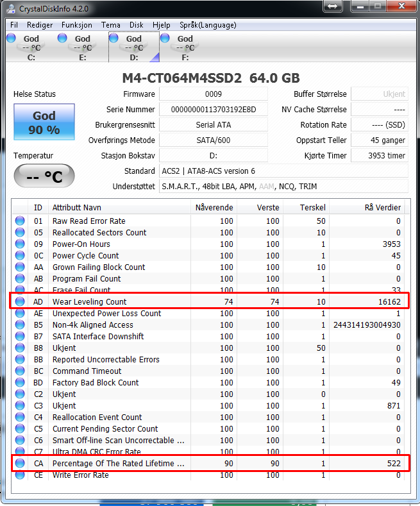Screen dimensions: 420x506
Task: Click the Rotation Rate field ---- (SSD)
Action: click(x=380, y=124)
